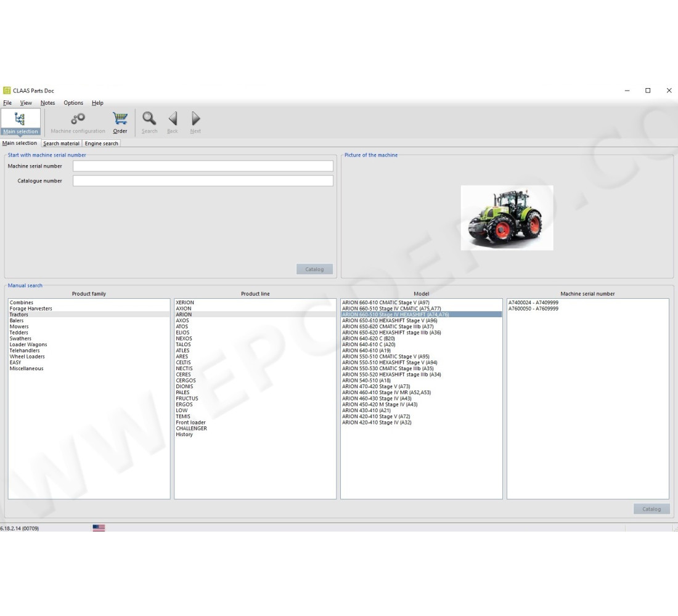Select ARION 420-410 Stage IV (A32)
Viewport: 678px width, 616px height.
[x=422, y=423]
